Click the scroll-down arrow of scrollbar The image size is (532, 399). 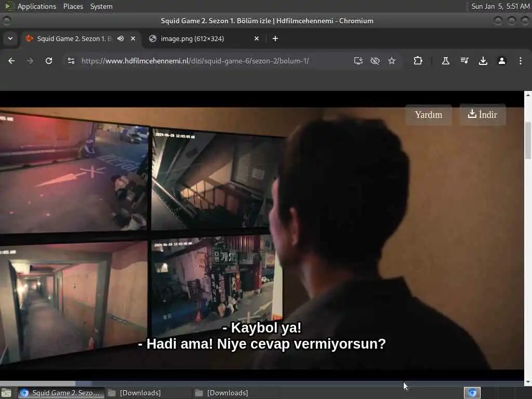point(528,382)
